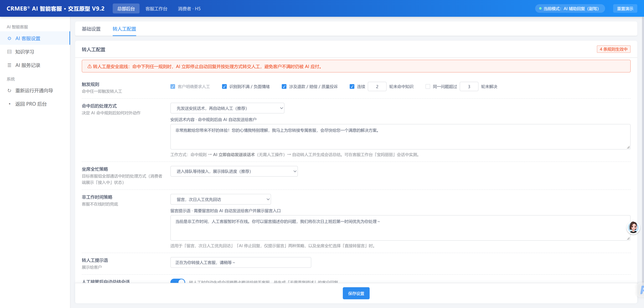644x308 pixels.
Task: Toggle 客户明确要求人工 checkbox
Action: 173,86
